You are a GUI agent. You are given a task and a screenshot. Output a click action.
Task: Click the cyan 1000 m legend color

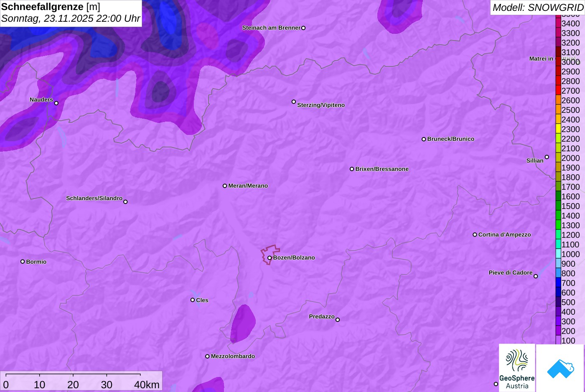click(x=558, y=254)
